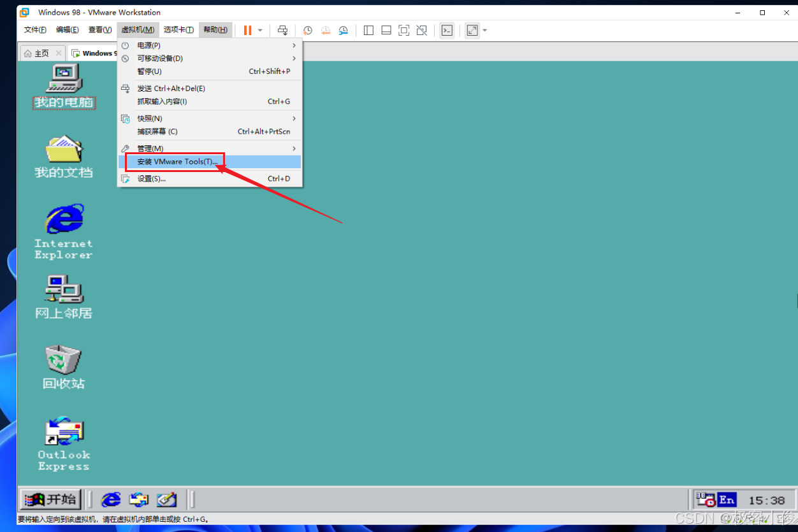The width and height of the screenshot is (798, 532).
Task: Click the Outlook Express quick launch icon
Action: click(x=139, y=500)
